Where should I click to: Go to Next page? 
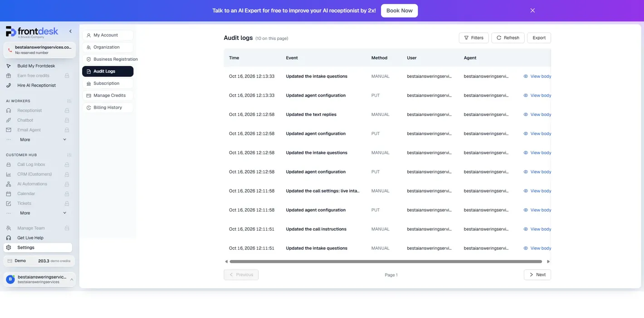pos(537,275)
